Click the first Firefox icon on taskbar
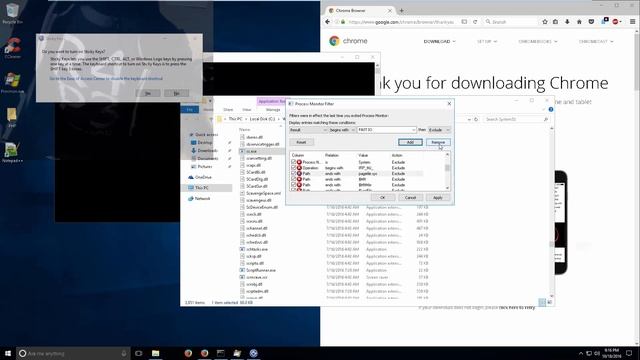640x360 pixels. [188, 353]
